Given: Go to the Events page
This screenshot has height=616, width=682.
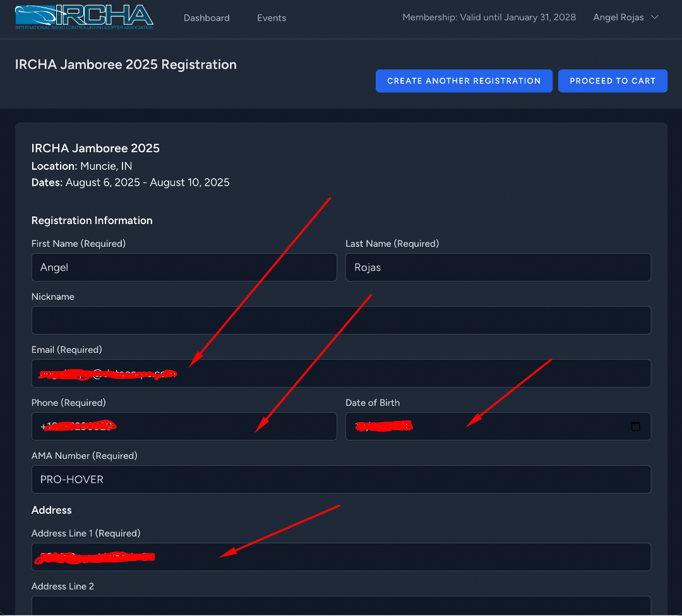Looking at the screenshot, I should 272,18.
